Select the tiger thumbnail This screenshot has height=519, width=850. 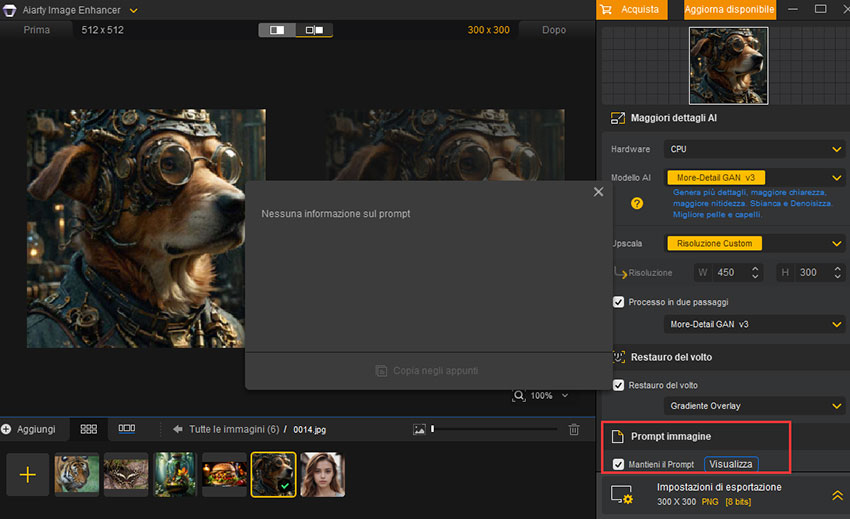76,475
